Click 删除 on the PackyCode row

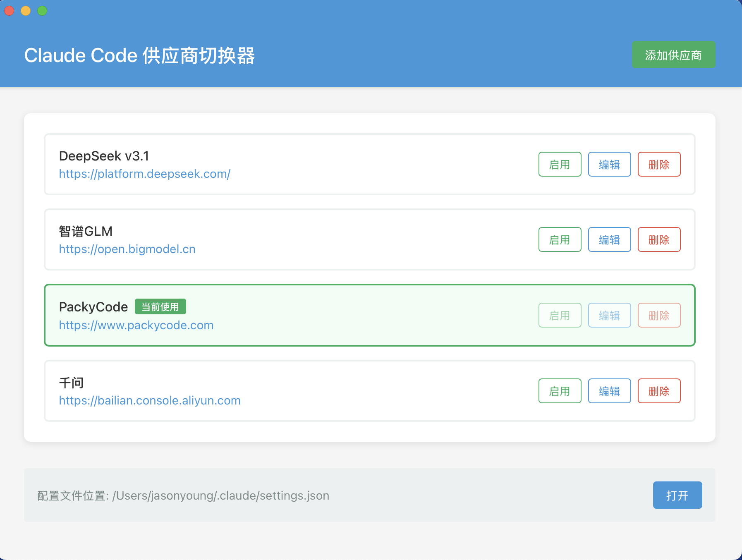(659, 315)
